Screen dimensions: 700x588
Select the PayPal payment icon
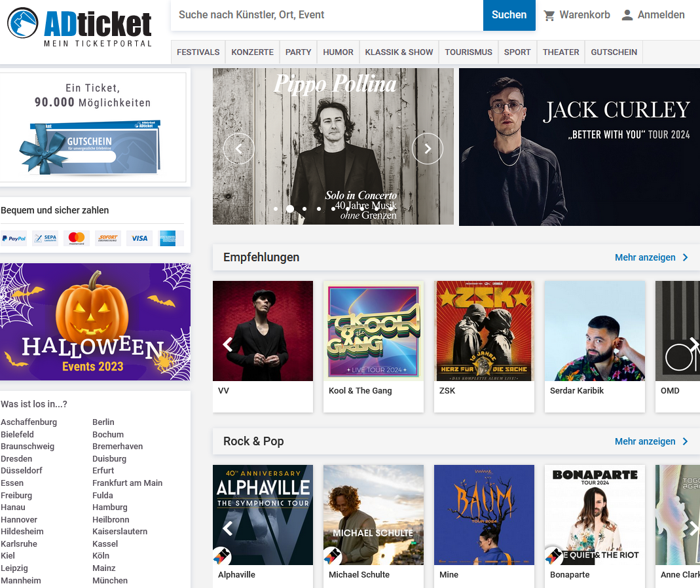(x=14, y=238)
